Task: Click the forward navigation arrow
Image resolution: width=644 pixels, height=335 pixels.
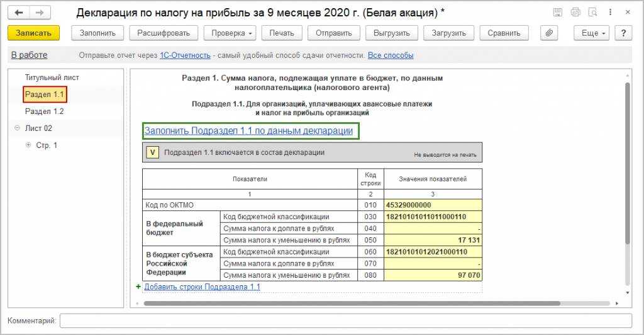Action: click(40, 13)
